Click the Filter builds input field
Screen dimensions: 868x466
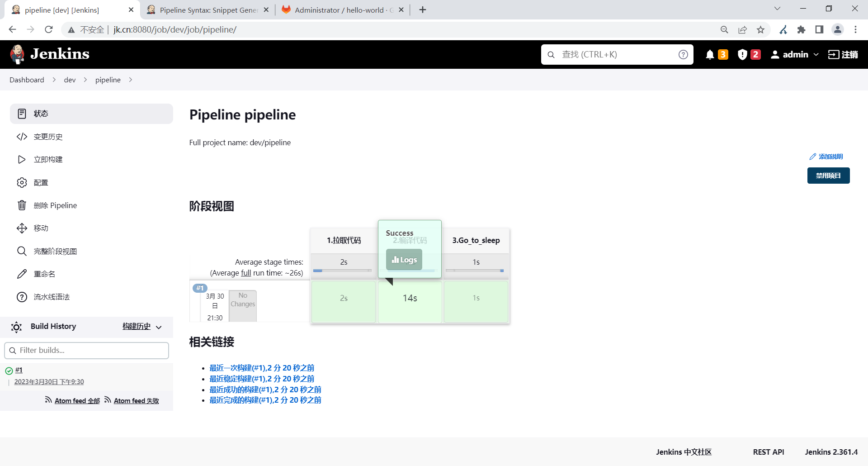(86, 351)
